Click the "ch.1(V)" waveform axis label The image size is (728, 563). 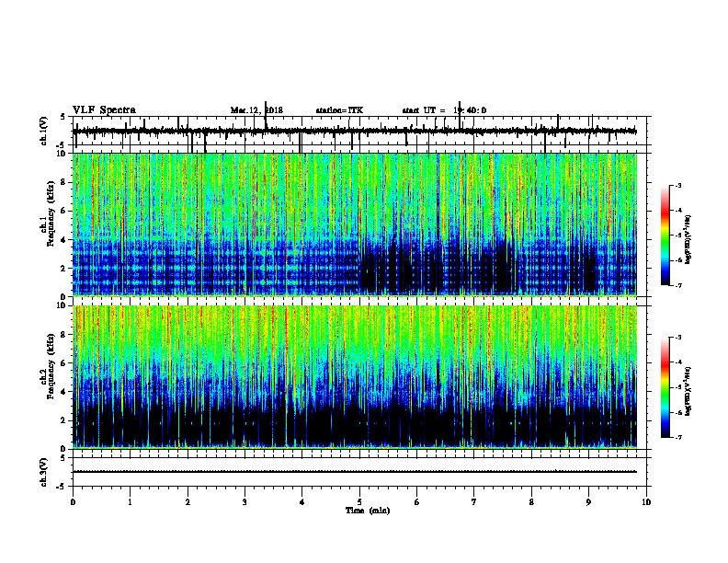pyautogui.click(x=44, y=131)
